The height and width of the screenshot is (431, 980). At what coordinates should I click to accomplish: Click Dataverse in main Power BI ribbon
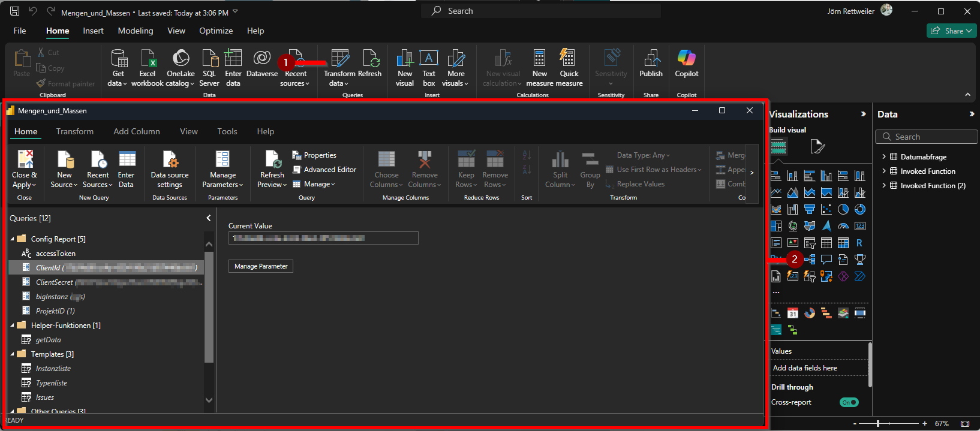click(262, 64)
